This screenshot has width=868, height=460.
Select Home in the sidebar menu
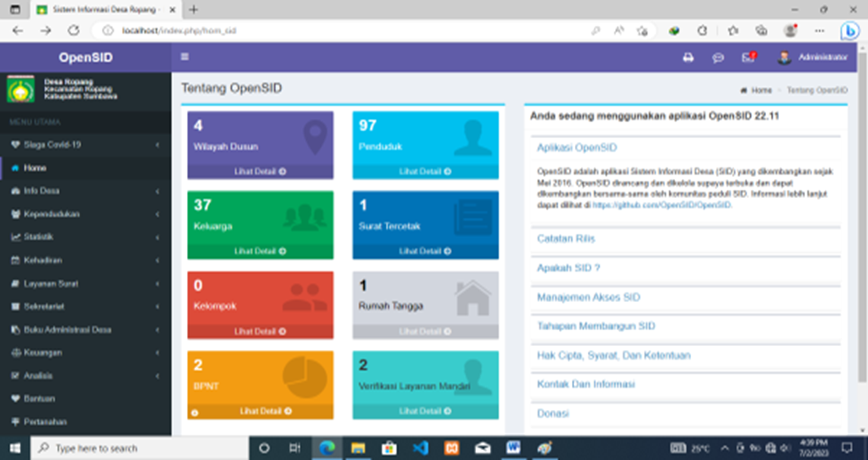[35, 168]
